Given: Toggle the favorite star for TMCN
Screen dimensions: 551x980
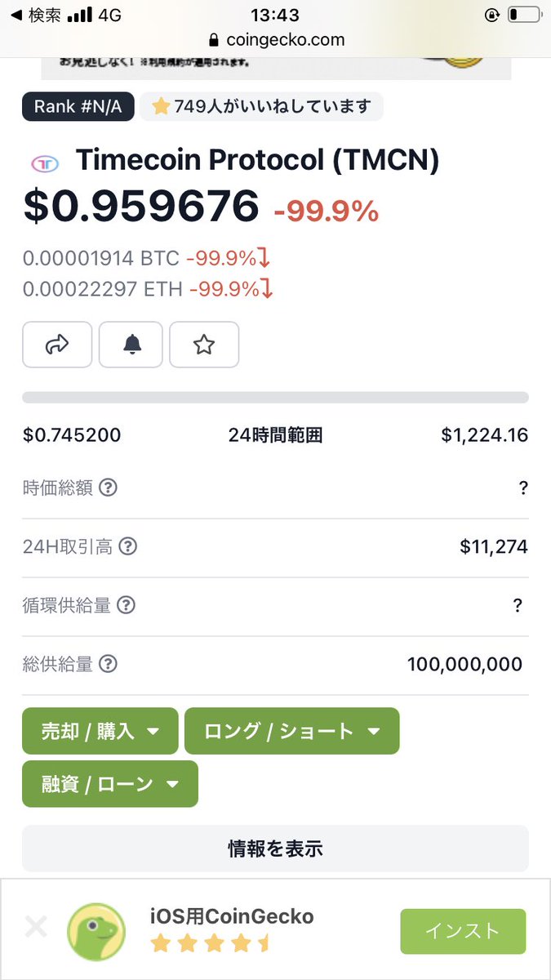Looking at the screenshot, I should point(204,345).
